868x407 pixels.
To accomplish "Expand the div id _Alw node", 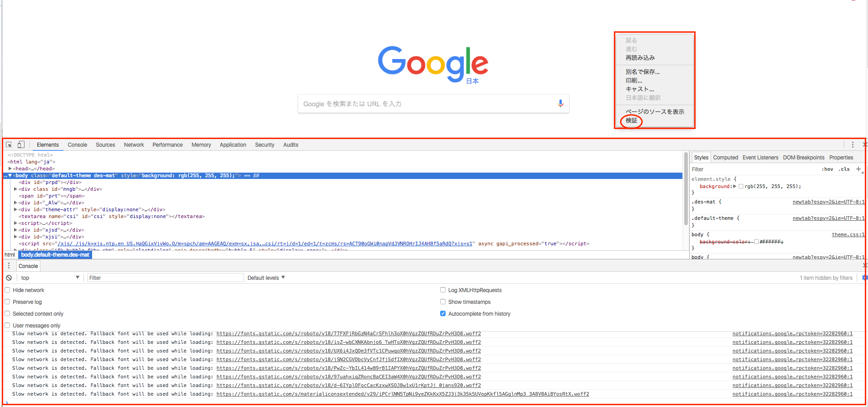I will click(x=15, y=203).
